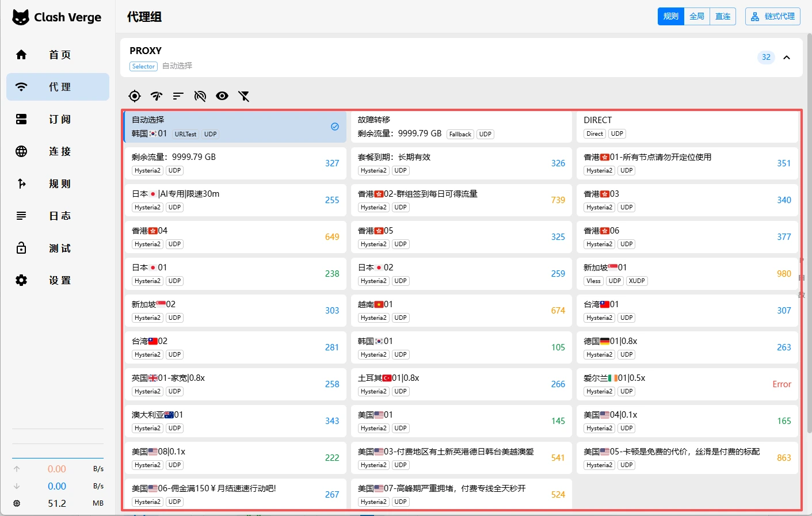This screenshot has height=516, width=812.
Task: Click the 日志 lines icon
Action: 21,216
